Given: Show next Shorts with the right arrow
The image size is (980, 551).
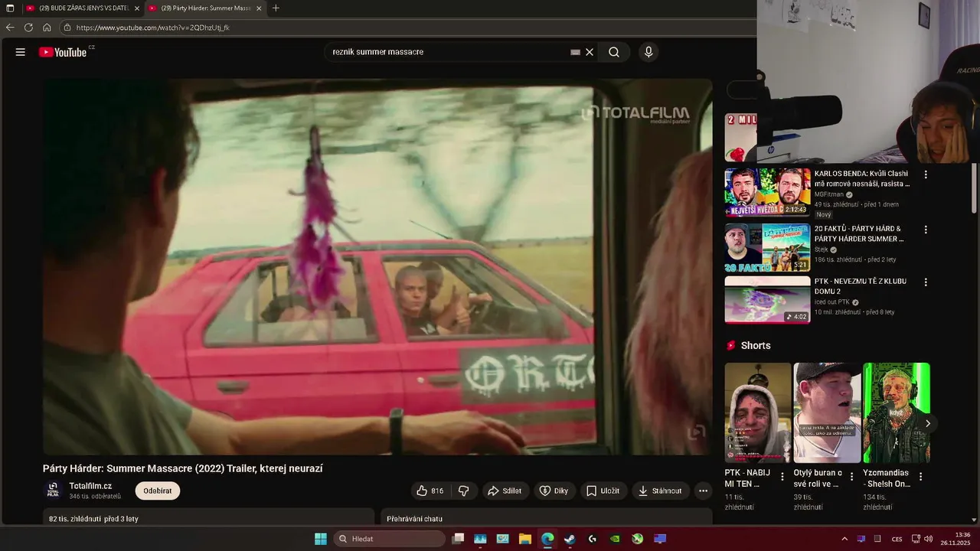Looking at the screenshot, I should [x=928, y=423].
